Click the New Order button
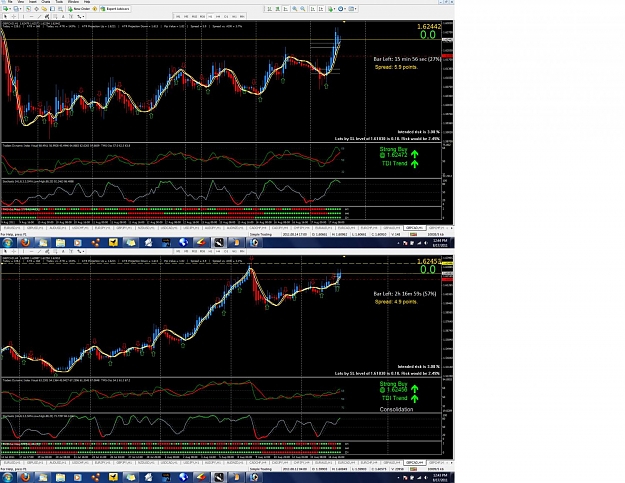 [x=79, y=9]
